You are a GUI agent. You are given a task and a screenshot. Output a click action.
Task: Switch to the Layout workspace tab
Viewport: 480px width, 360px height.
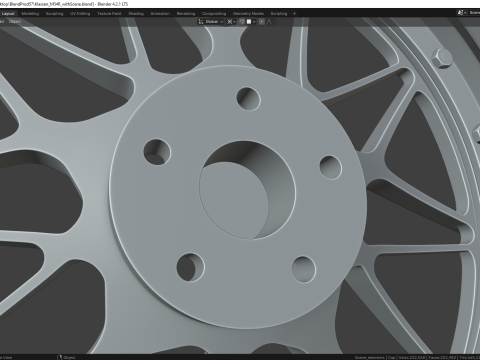(8, 13)
